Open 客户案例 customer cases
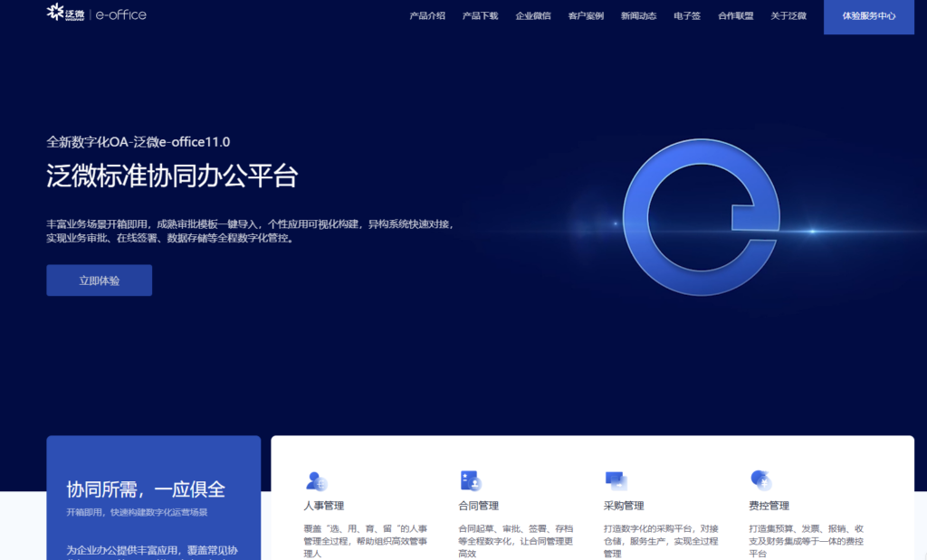The width and height of the screenshot is (927, 560). 586,16
